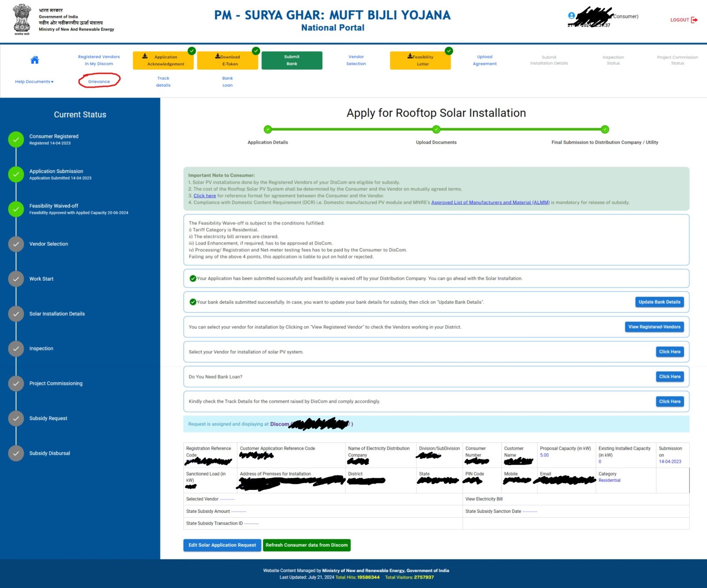Click Total Hits 19586344 counter
707x588 pixels.
357,577
